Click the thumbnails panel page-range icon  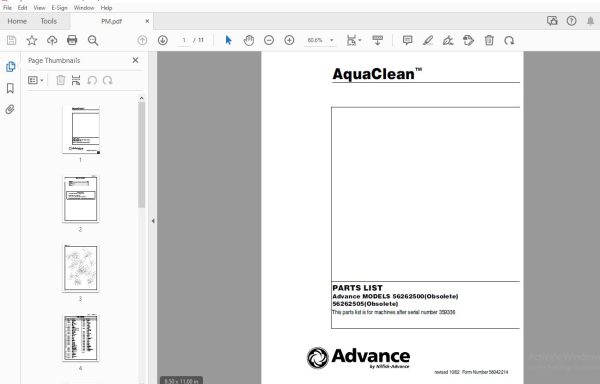76,80
